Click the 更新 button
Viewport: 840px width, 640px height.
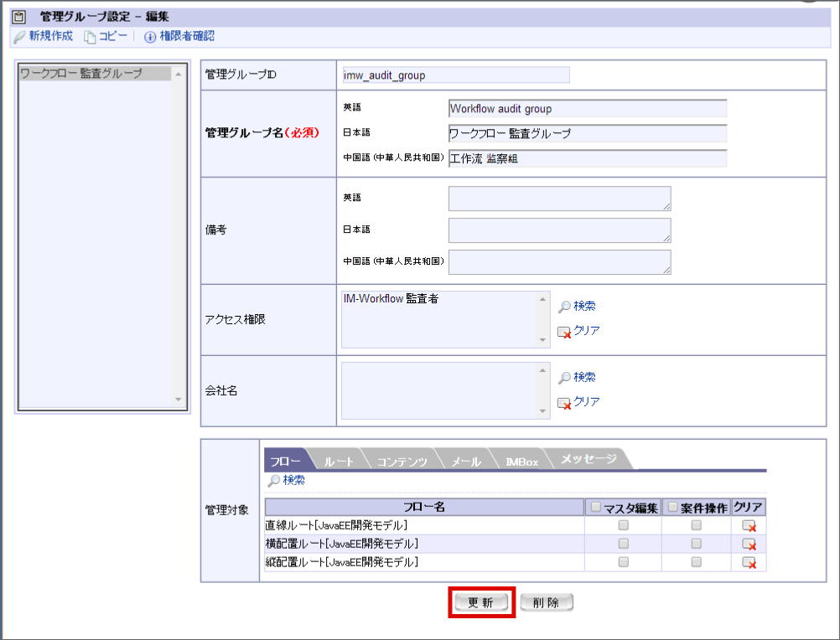click(x=481, y=602)
